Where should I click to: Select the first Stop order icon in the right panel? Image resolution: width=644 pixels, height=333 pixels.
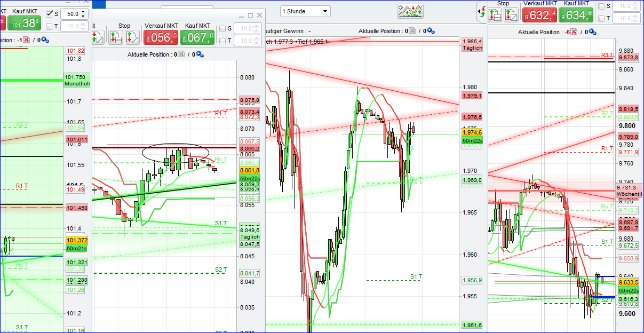(495, 15)
